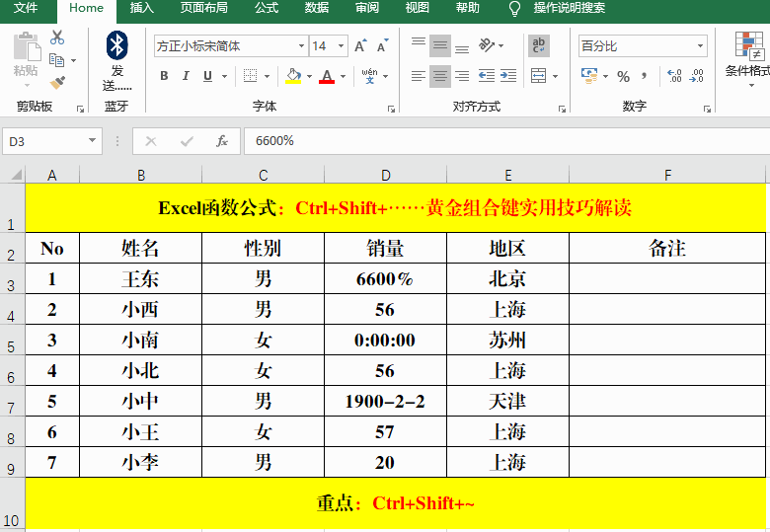Click the accounting number format icon
The height and width of the screenshot is (532, 770).
tap(588, 76)
